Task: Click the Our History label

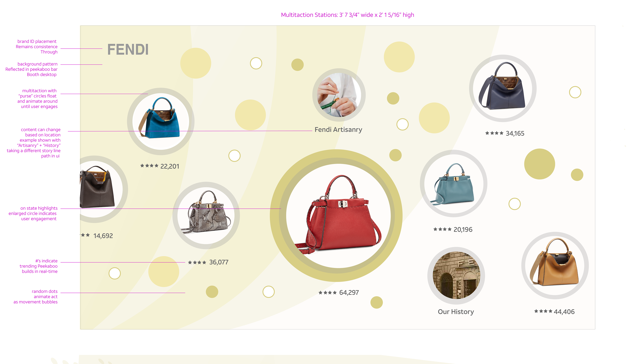Action: pyautogui.click(x=456, y=312)
